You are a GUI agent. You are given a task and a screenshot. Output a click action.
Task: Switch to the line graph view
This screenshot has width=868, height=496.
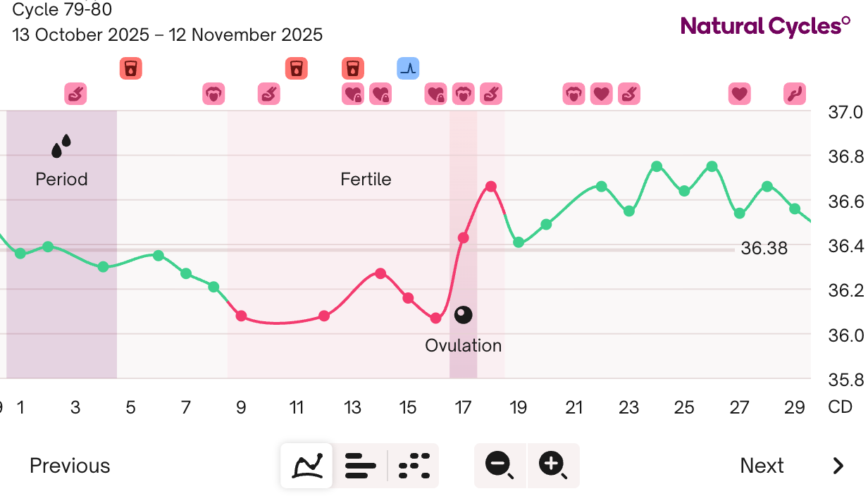[x=307, y=466]
